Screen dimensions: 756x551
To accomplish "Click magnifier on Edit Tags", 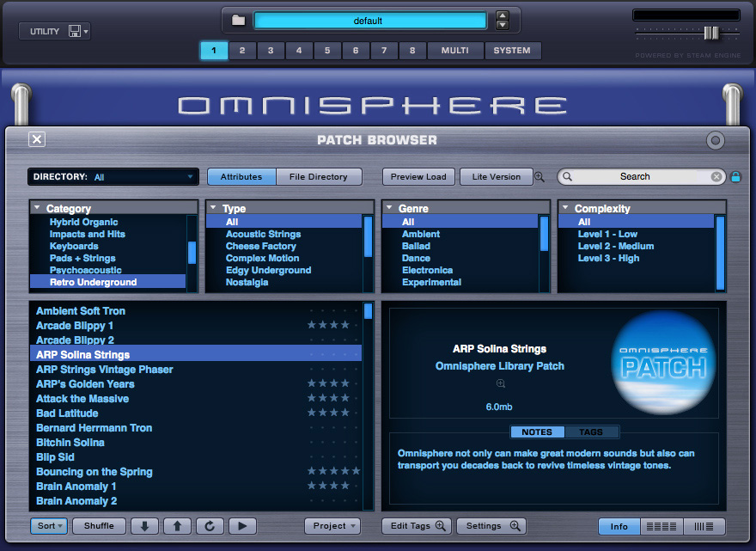I will [x=440, y=525].
